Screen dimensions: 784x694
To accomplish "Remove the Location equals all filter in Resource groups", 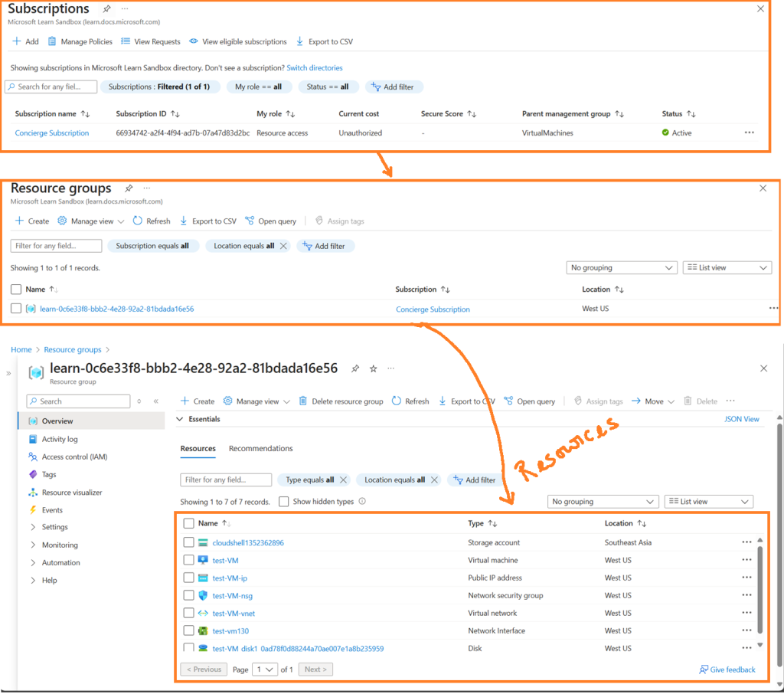I will (283, 246).
